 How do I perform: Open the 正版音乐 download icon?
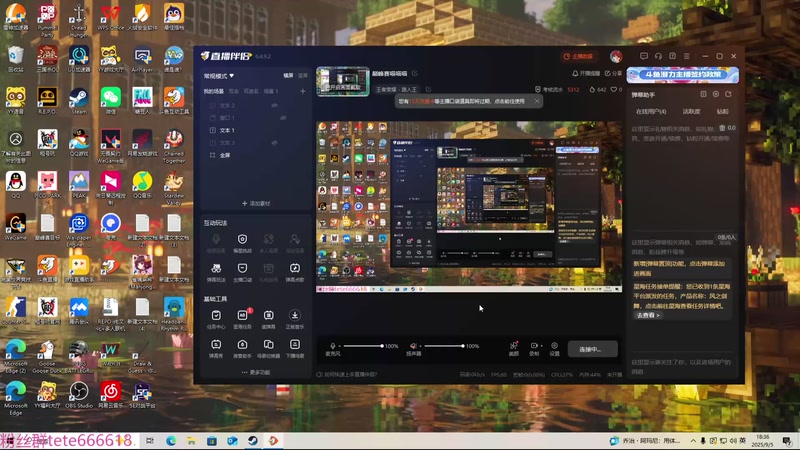coord(295,315)
